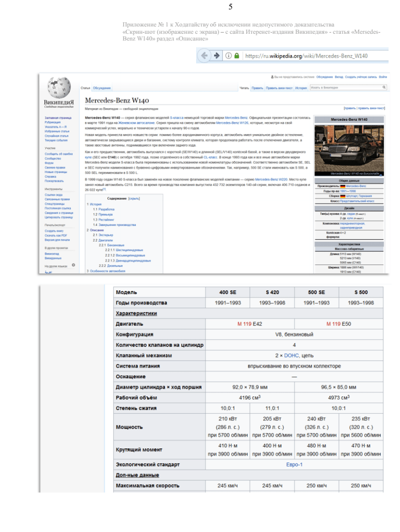400x532 pixels.
Task: Open 'Текущие события' sidebar link
Action: [x=56, y=140]
